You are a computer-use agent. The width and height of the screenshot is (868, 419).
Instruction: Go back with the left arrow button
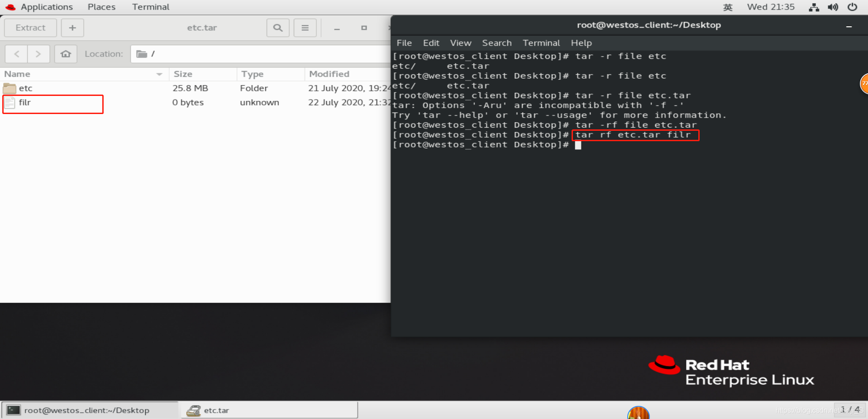click(x=17, y=54)
